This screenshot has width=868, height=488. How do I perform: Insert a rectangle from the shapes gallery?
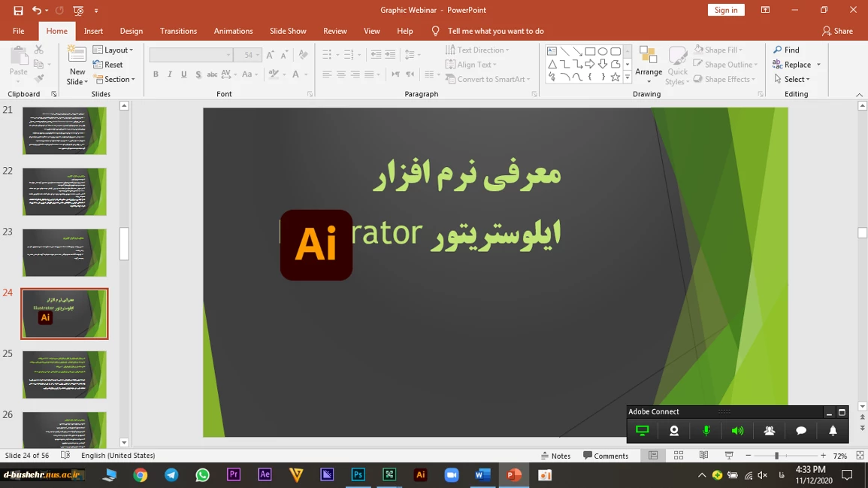point(590,52)
